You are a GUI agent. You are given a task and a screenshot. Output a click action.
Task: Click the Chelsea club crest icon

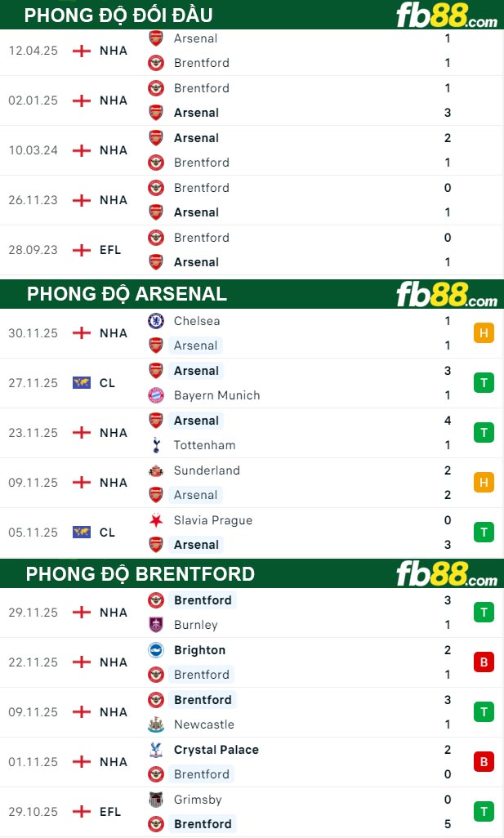pyautogui.click(x=155, y=321)
